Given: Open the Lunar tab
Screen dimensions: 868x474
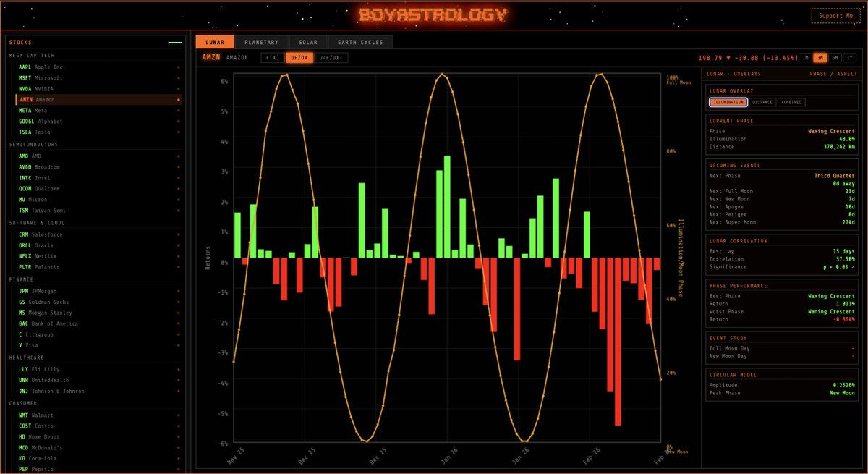Looking at the screenshot, I should coord(215,42).
